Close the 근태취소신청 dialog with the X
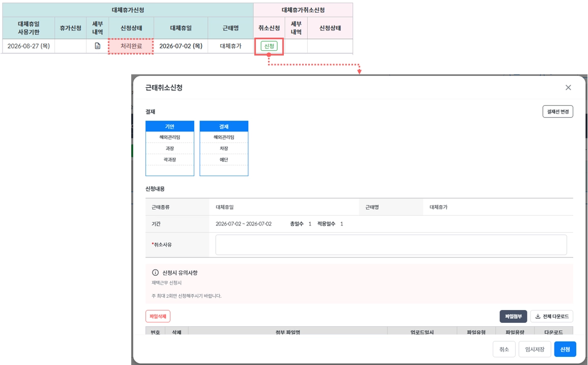The width and height of the screenshot is (588, 365). pos(568,88)
